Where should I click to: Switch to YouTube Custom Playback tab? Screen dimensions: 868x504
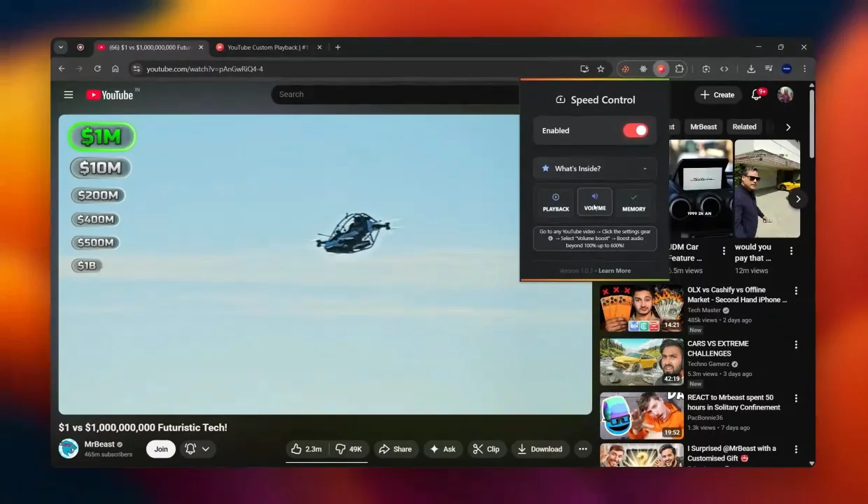pos(269,48)
